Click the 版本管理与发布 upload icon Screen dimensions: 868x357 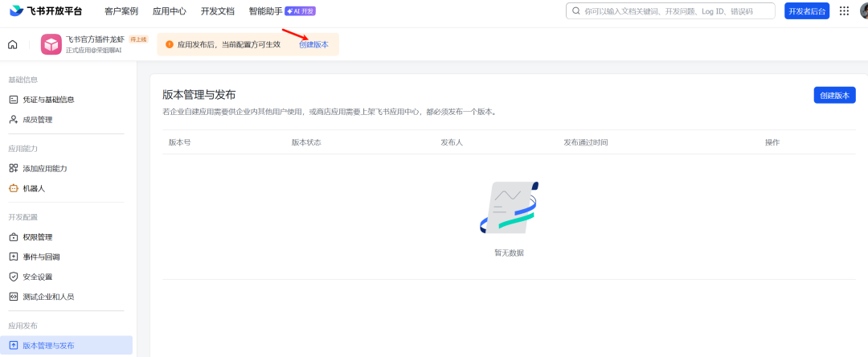[14, 346]
